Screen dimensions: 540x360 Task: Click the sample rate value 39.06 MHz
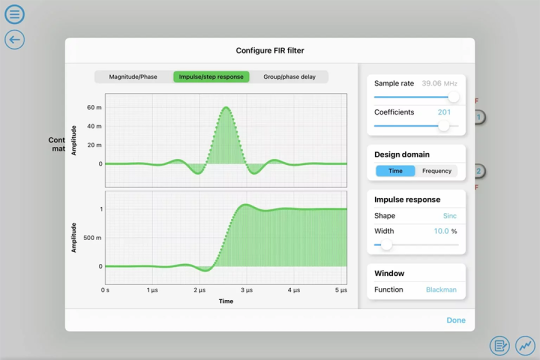439,83
